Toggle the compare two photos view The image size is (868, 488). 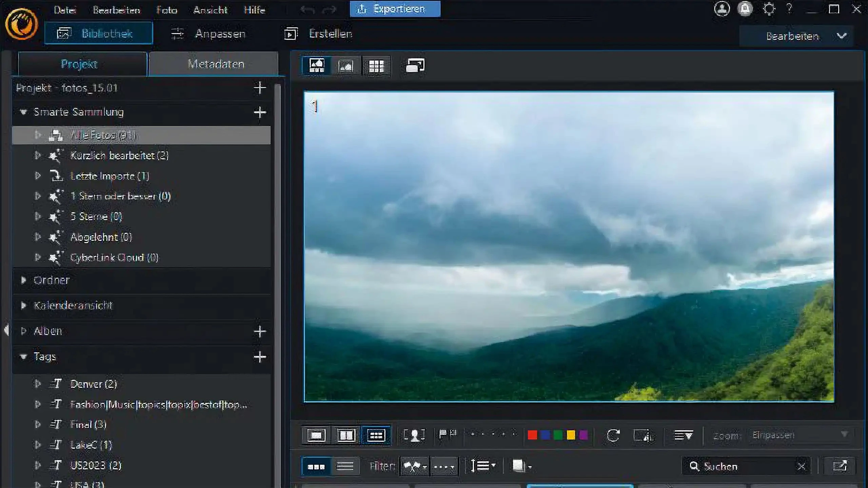click(346, 435)
